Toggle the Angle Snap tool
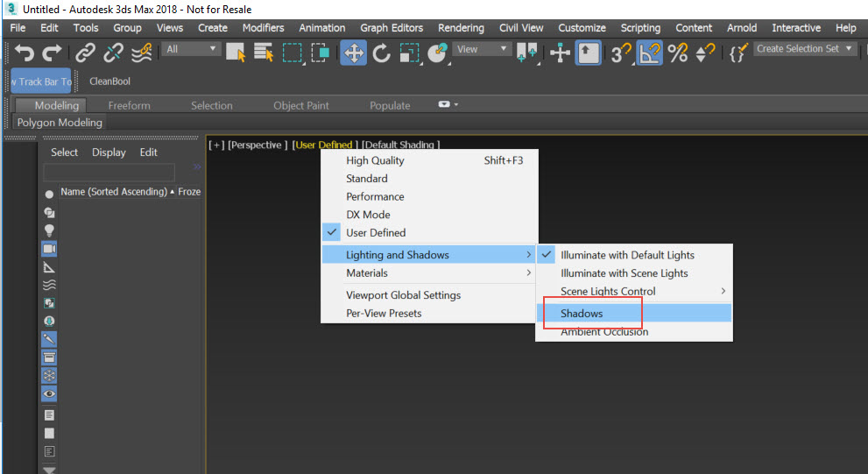 (648, 53)
